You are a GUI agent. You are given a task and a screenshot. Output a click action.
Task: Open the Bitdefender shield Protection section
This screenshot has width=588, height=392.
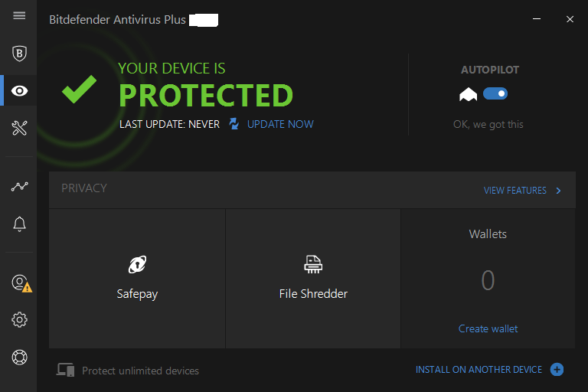point(19,54)
